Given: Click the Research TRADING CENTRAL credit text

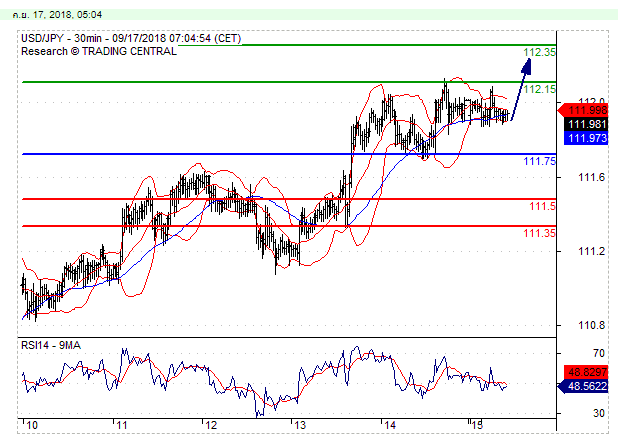Looking at the screenshot, I should coord(99,51).
